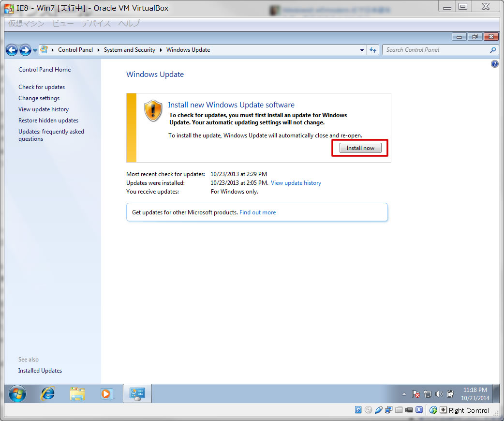Click the Control Panel taskbar button
This screenshot has width=504, height=421.
point(137,393)
